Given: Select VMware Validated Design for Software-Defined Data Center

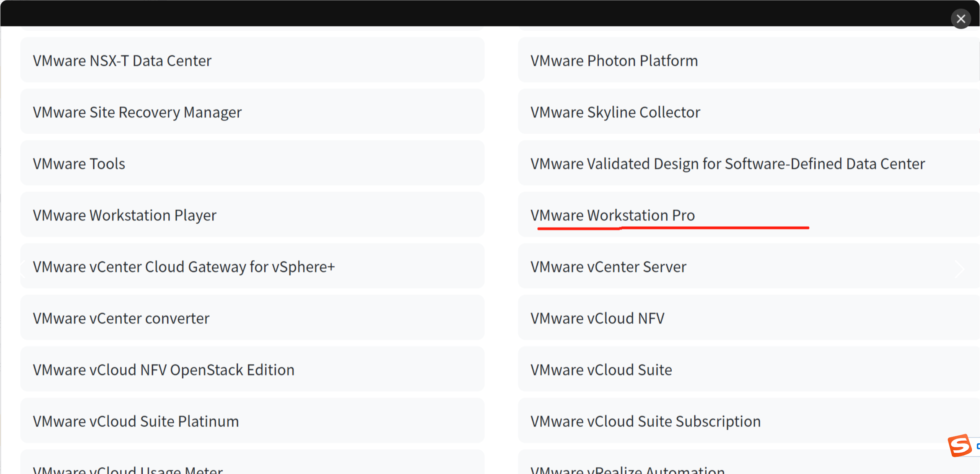Looking at the screenshot, I should click(727, 163).
